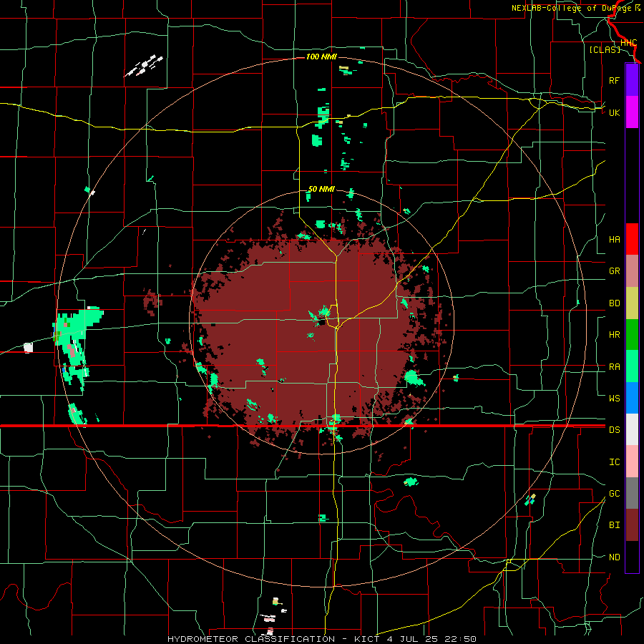Click the purple RF legend color swatch
The height and width of the screenshot is (644, 644).
pyautogui.click(x=632, y=80)
